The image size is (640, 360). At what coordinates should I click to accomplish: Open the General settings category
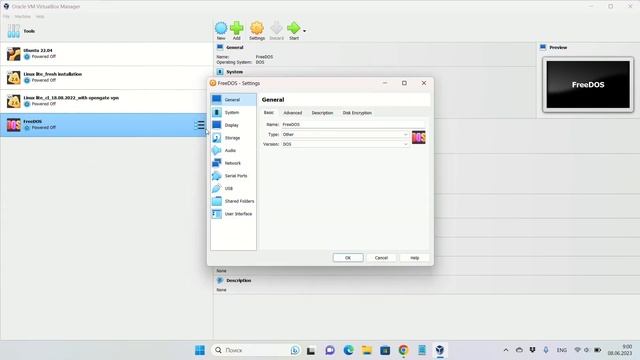point(233,100)
